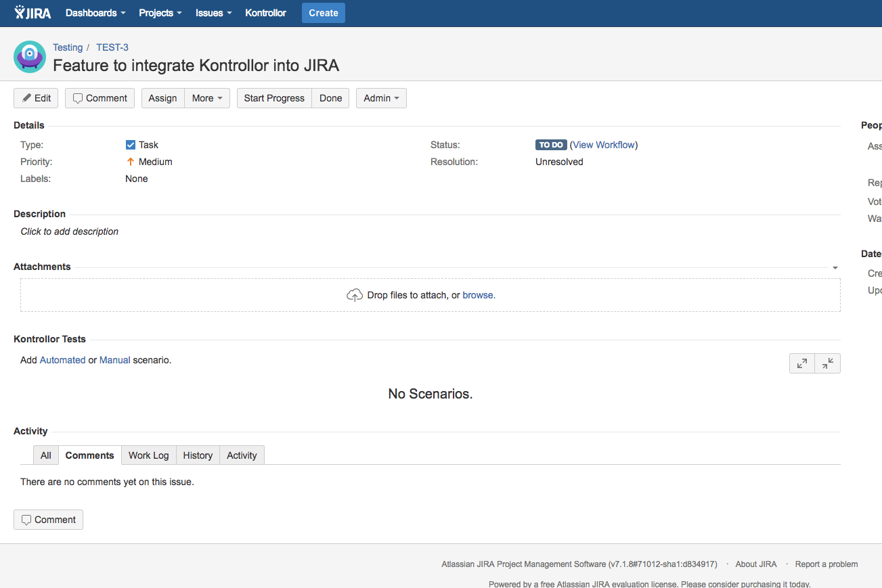Click the Labels value None

[137, 179]
